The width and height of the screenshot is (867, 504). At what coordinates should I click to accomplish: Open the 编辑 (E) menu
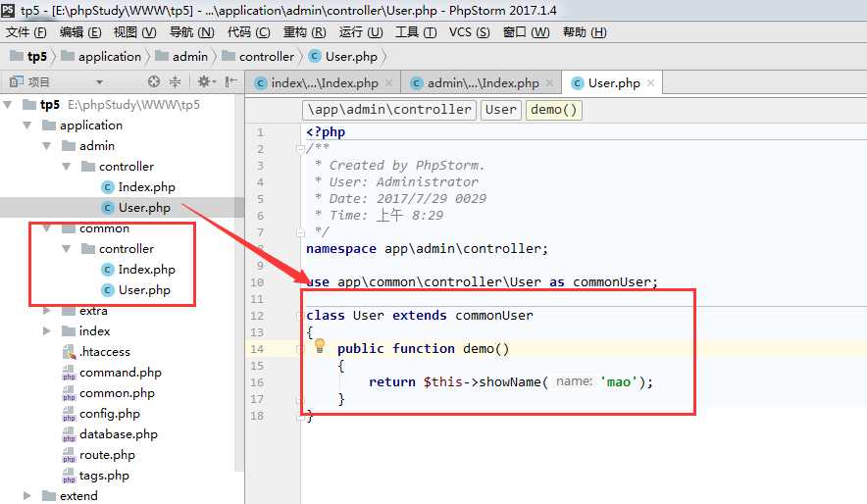point(80,32)
